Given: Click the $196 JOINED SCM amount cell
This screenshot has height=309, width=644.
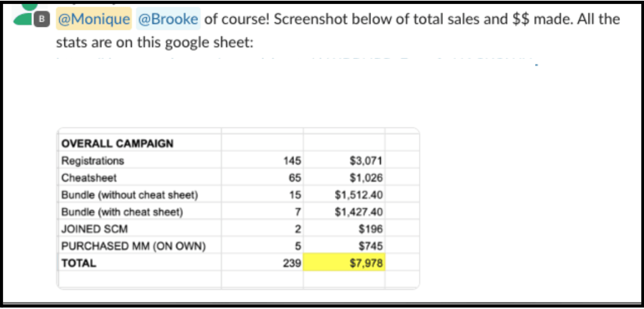Looking at the screenshot, I should click(x=370, y=229).
